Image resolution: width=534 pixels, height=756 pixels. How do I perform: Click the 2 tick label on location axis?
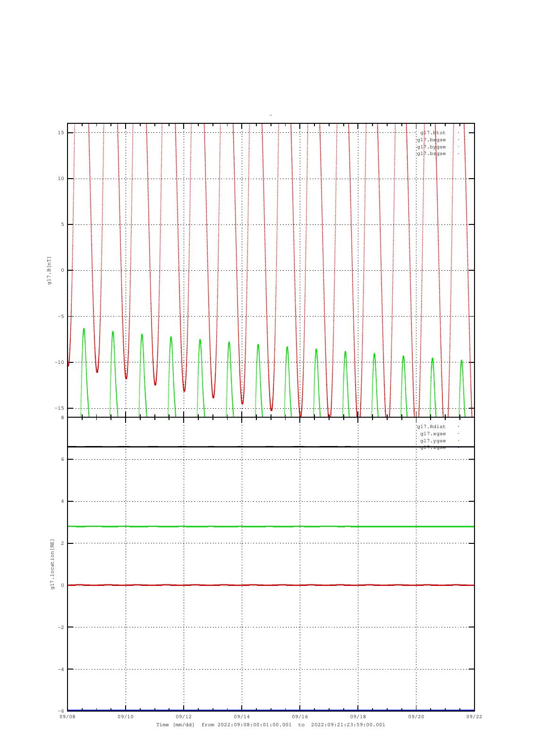click(x=62, y=543)
